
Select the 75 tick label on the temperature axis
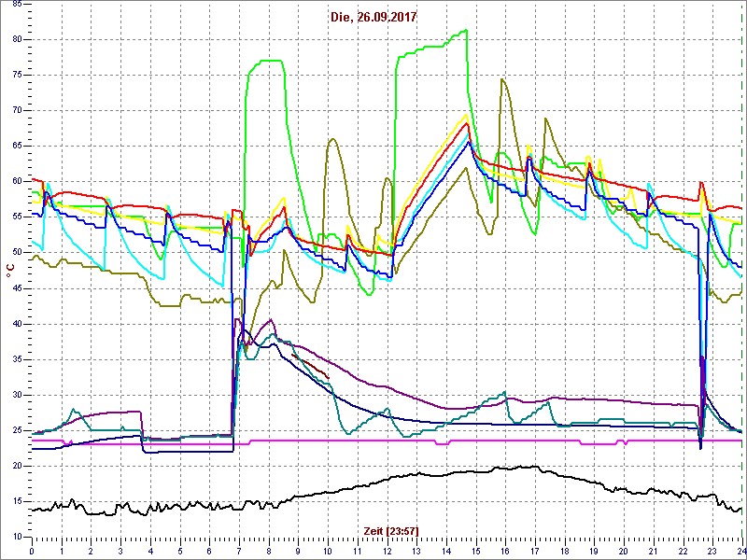coord(17,76)
